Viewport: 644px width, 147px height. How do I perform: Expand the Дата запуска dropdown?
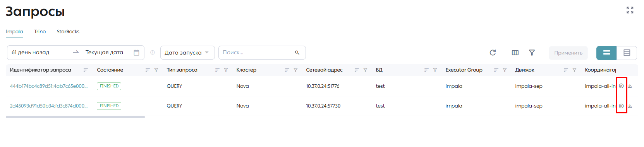point(187,53)
